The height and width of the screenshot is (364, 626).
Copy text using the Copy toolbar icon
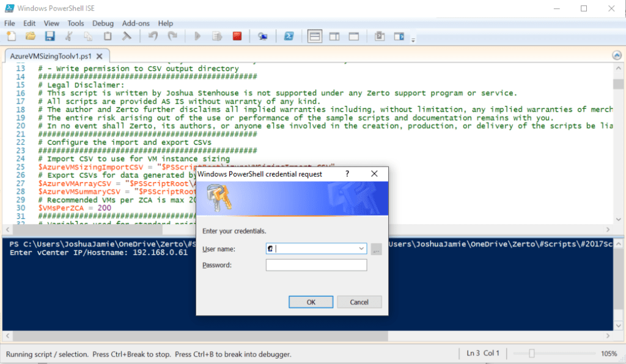87,35
